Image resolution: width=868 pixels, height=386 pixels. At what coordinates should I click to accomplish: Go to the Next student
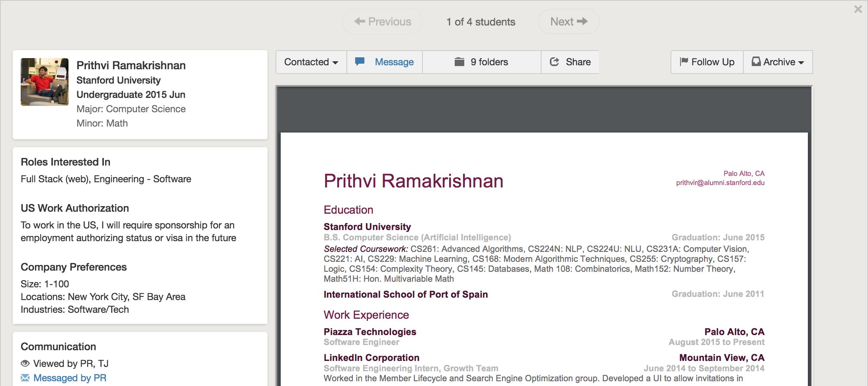point(569,21)
